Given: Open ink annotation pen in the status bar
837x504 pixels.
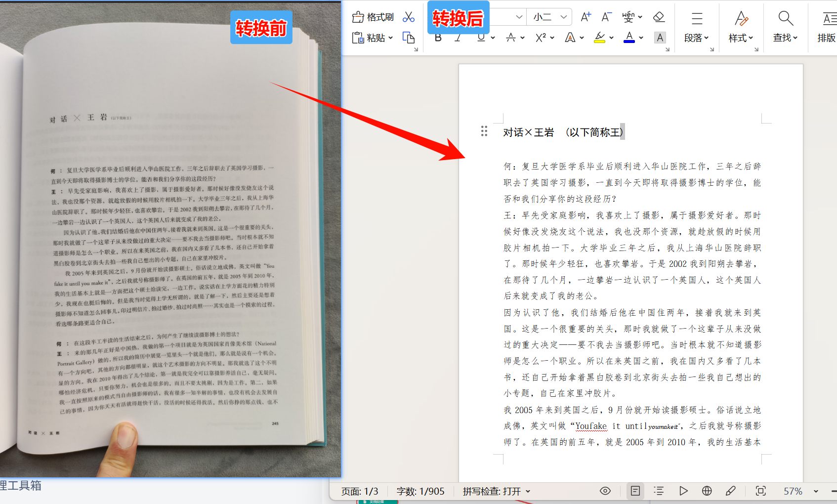Looking at the screenshot, I should pyautogui.click(x=731, y=491).
